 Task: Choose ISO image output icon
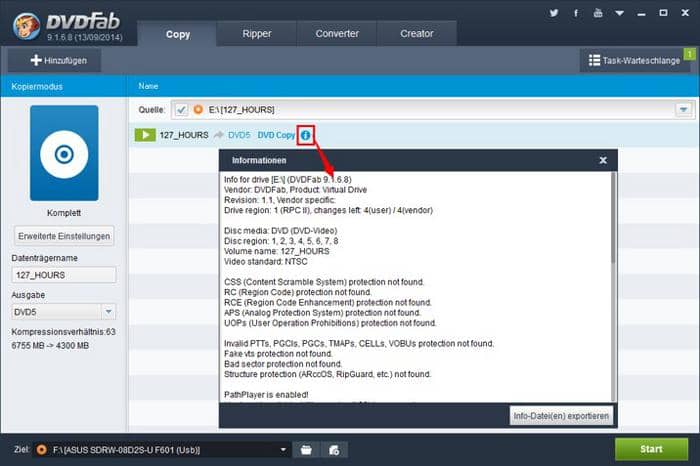click(x=334, y=450)
